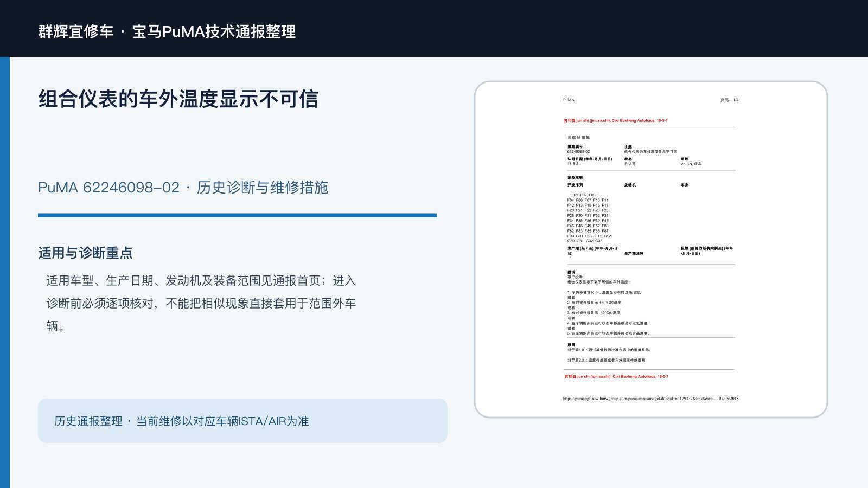Select the main heading 组合仪表的车外温度显示不可信

pos(178,99)
